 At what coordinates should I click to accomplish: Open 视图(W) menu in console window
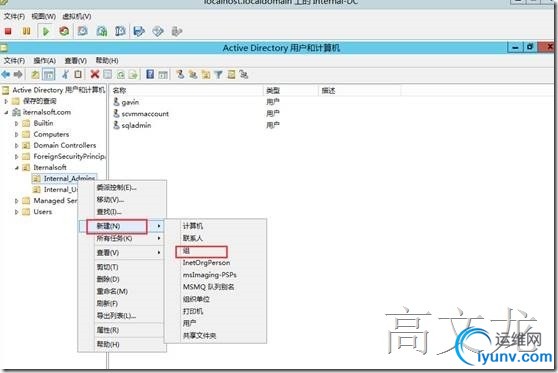pyautogui.click(x=43, y=16)
